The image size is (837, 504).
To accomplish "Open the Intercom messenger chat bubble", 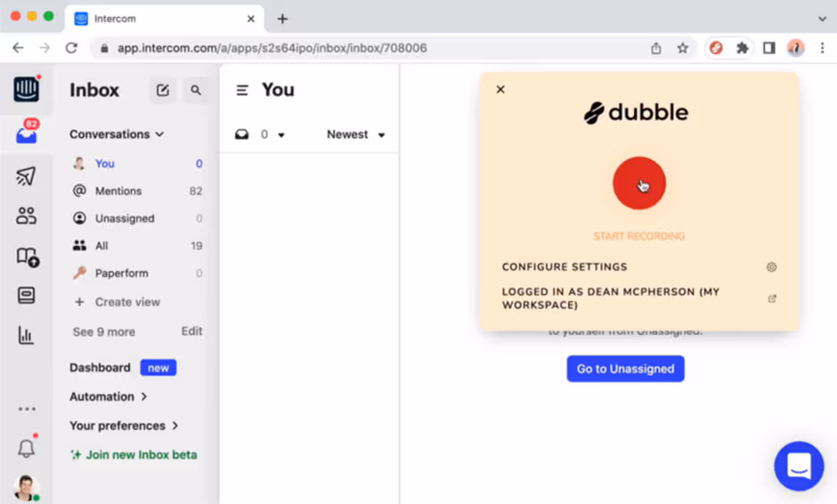I will pyautogui.click(x=799, y=466).
